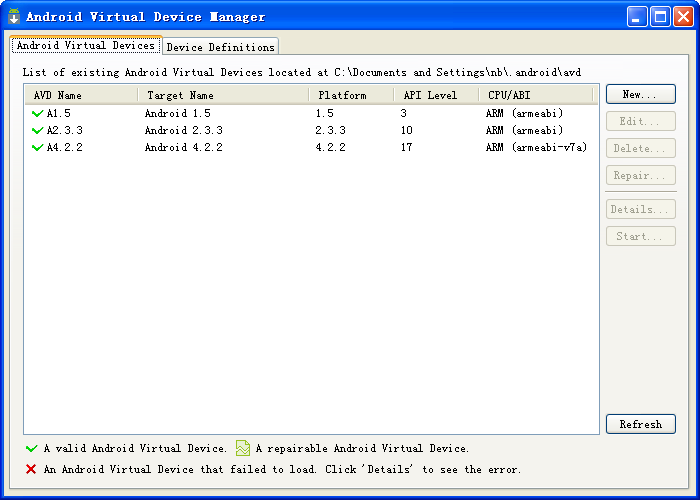Click target name Android 2.3.3
Screen dimensions: 700x500
[x=183, y=130]
